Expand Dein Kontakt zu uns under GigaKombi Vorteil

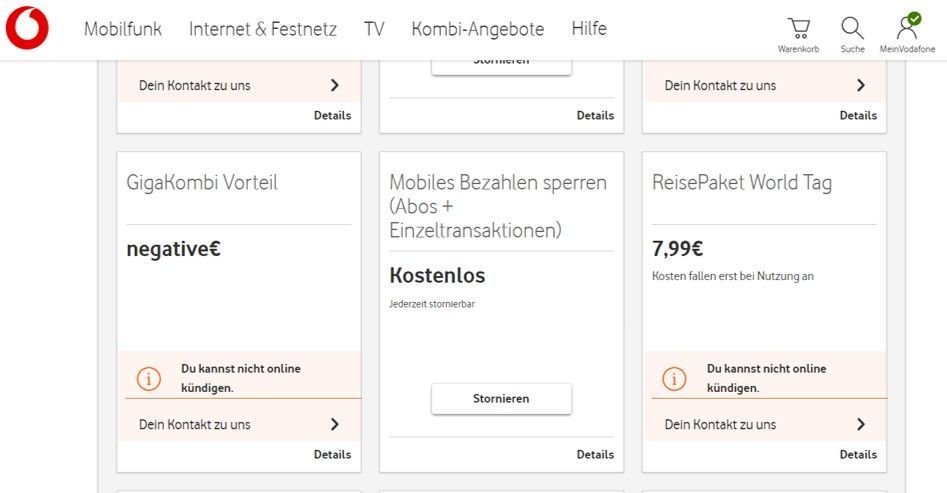tap(335, 425)
